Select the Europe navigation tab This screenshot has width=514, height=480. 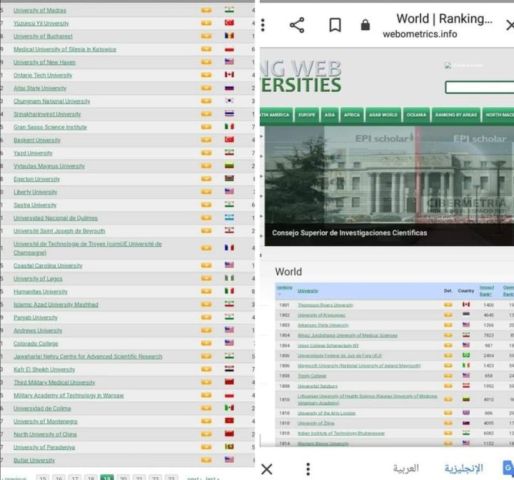[307, 115]
